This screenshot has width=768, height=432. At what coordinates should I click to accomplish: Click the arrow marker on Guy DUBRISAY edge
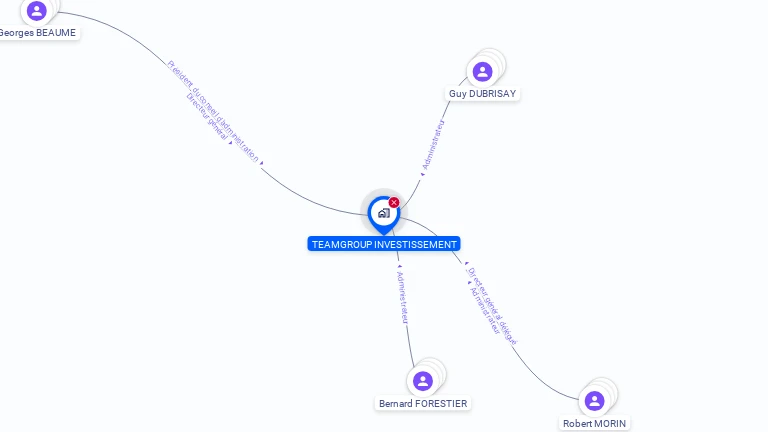click(x=423, y=174)
